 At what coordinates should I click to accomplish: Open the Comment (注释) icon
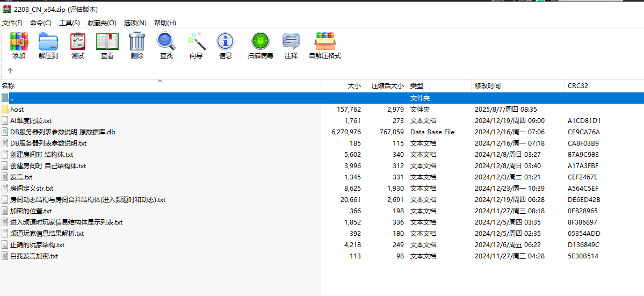[x=291, y=41]
